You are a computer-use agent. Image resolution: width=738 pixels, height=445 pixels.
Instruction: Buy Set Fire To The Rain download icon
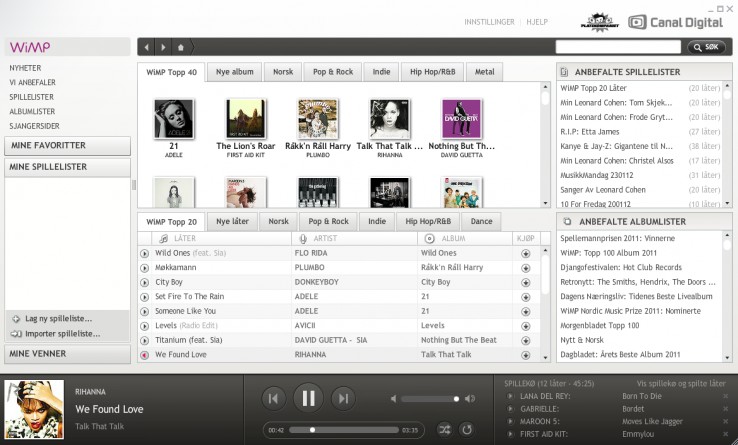point(526,297)
